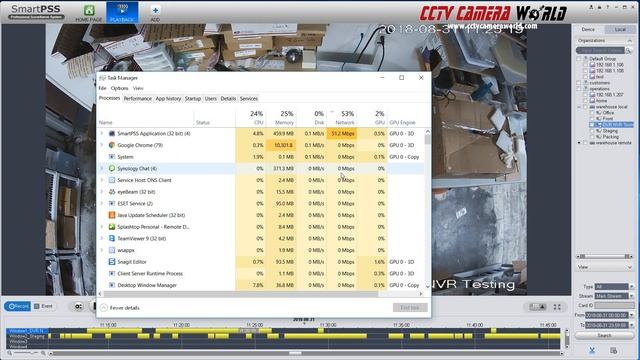Switch to the Details tab
This screenshot has width=640, height=360.
228,98
